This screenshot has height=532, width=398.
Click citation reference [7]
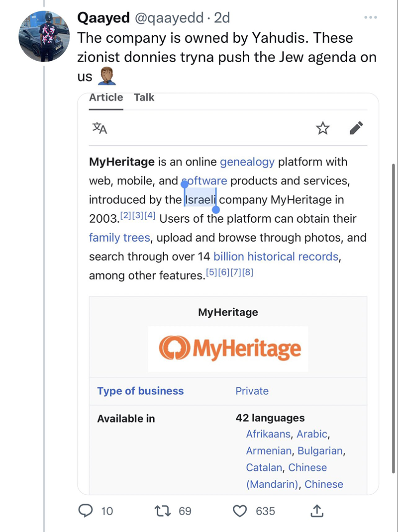tap(236, 272)
